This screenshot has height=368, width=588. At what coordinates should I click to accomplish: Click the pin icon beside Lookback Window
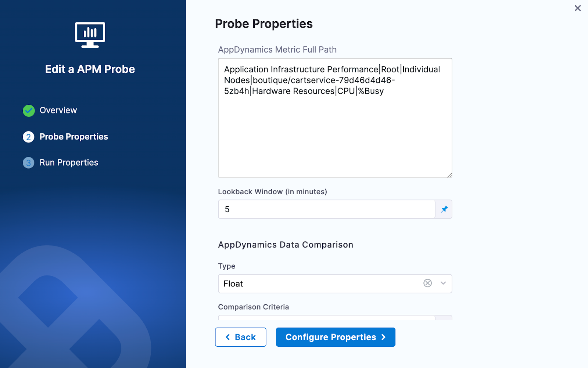pyautogui.click(x=444, y=209)
